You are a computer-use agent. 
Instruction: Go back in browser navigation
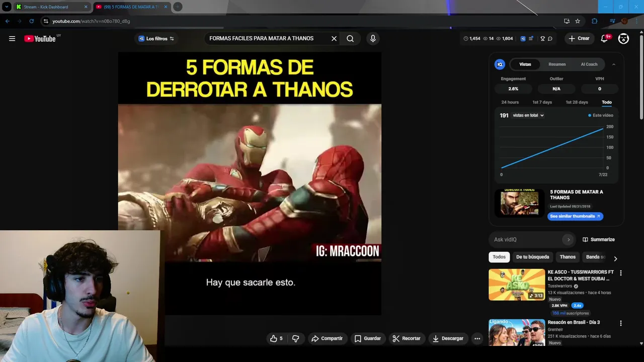click(x=7, y=21)
